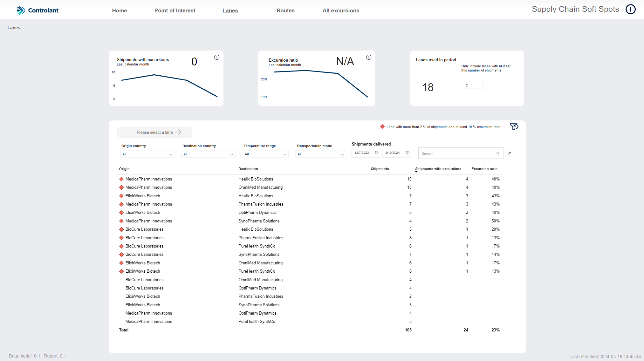Image resolution: width=644 pixels, height=361 pixels.
Task: Click the Last refreshed timestamp text
Action: (x=605, y=357)
